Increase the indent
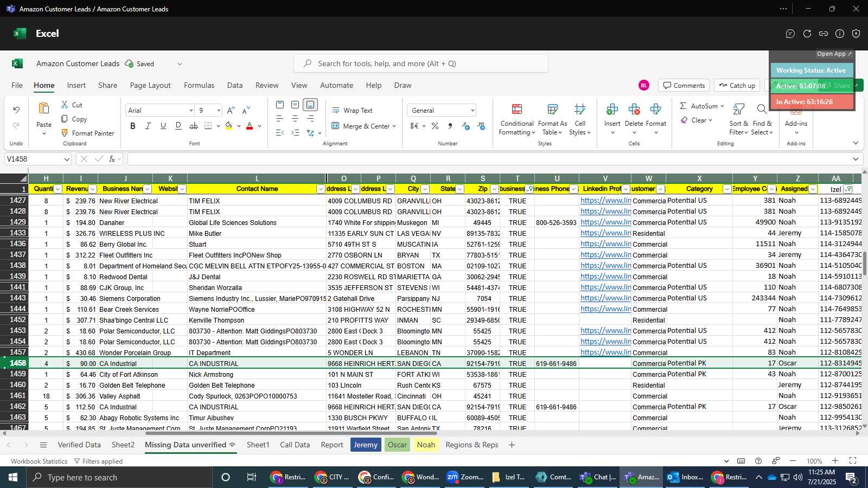The height and width of the screenshot is (488, 868). (295, 133)
